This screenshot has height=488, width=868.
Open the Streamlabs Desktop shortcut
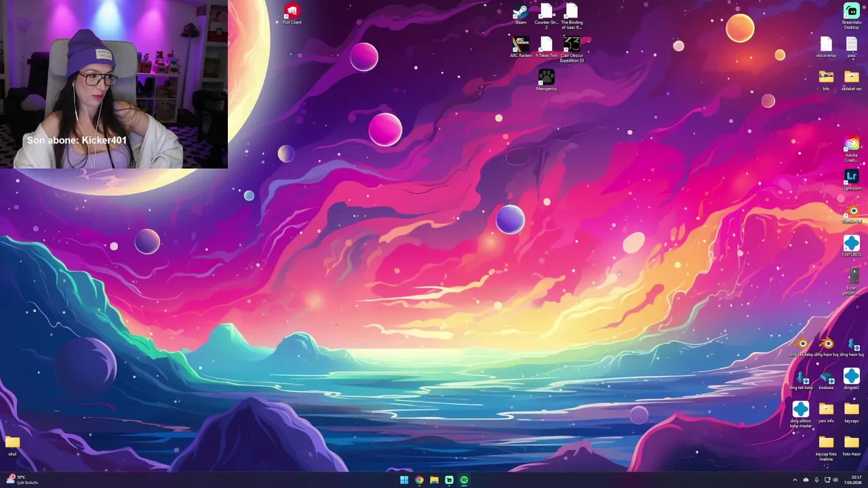click(851, 16)
